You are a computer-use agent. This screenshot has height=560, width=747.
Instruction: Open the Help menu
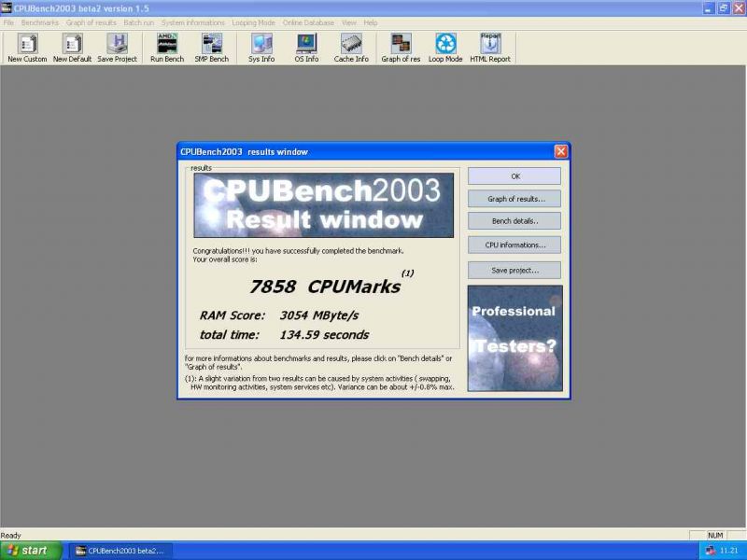tap(370, 22)
